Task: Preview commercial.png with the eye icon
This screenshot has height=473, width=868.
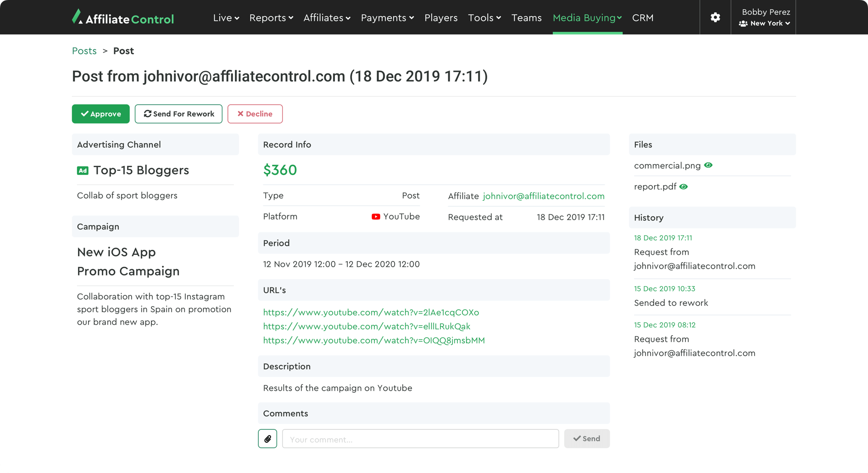Action: coord(708,165)
